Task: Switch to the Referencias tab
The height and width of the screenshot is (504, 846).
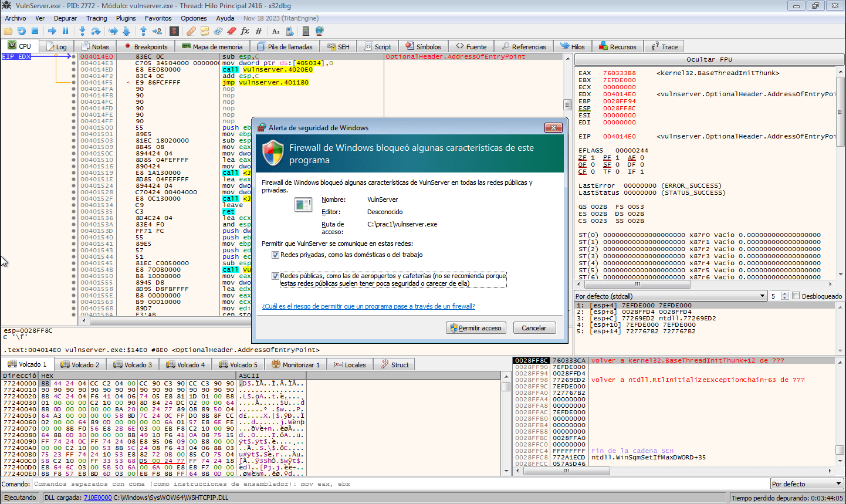Action: 524,47
